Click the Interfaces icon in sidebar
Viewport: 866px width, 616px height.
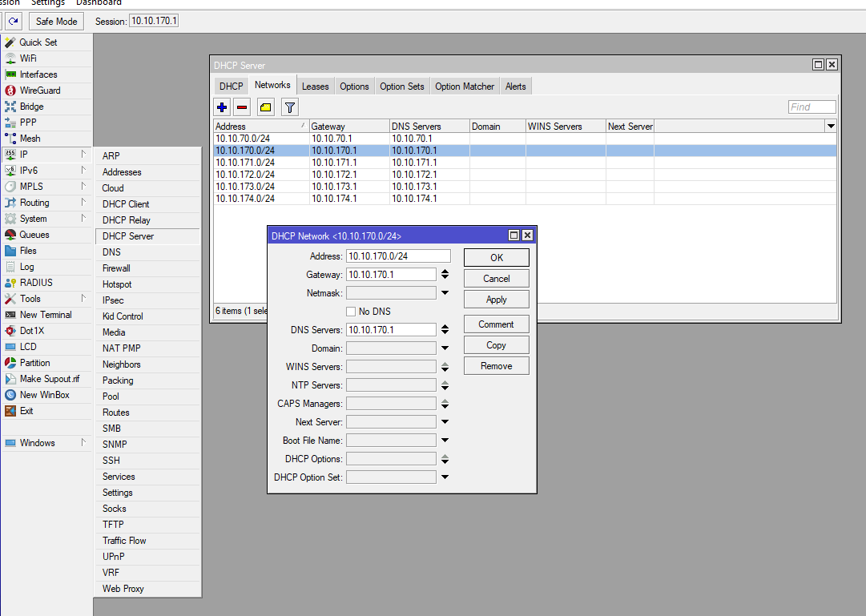coord(10,74)
